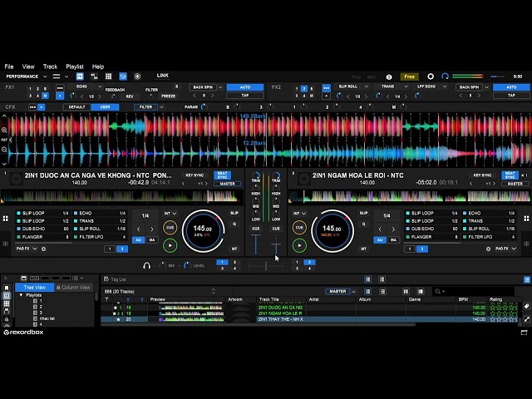This screenshot has width=532, height=399.
Task: Click the gear icon beside deck 1 PAD FX
Action: [43, 249]
